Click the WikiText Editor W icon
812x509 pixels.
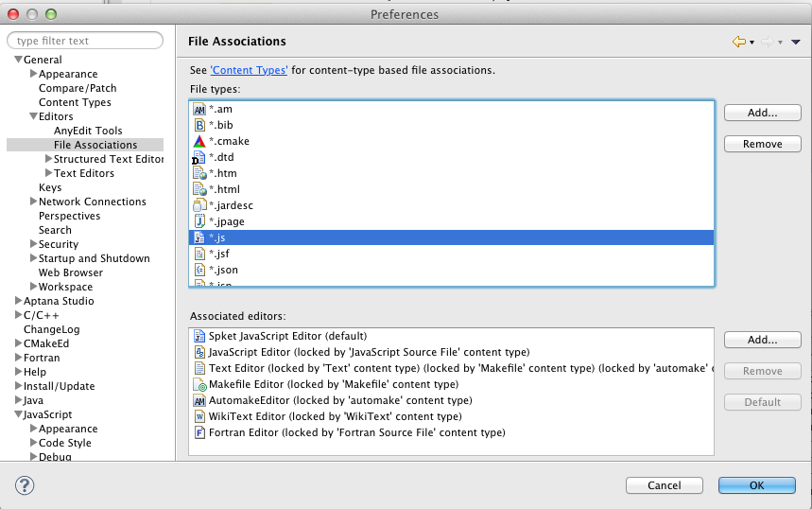(199, 416)
